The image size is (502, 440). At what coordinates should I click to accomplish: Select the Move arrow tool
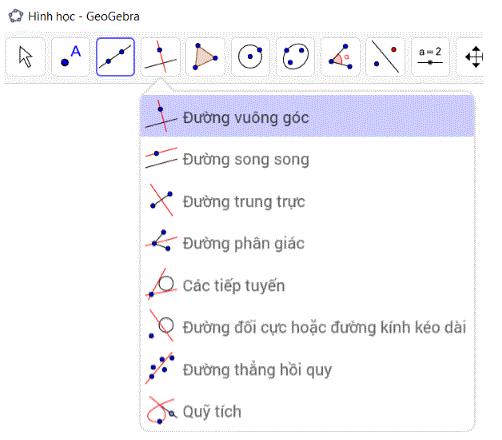pos(25,57)
